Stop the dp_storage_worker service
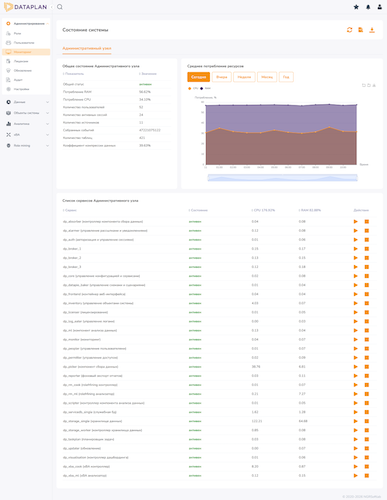 click(367, 430)
